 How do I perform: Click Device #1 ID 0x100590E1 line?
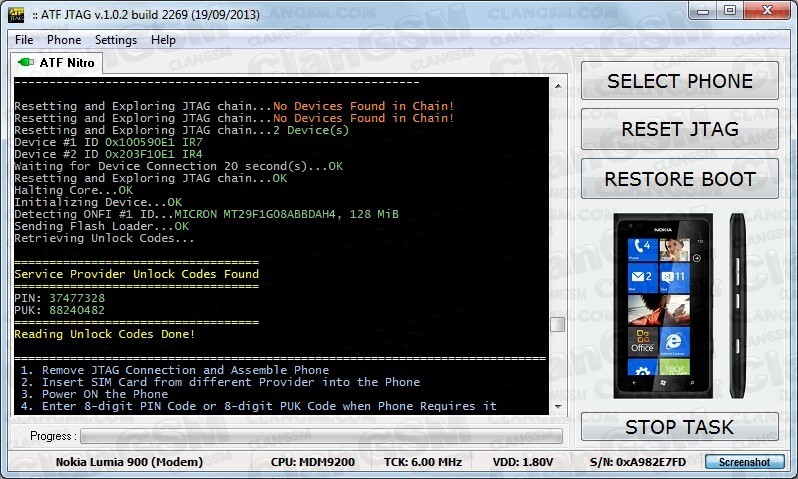click(108, 142)
